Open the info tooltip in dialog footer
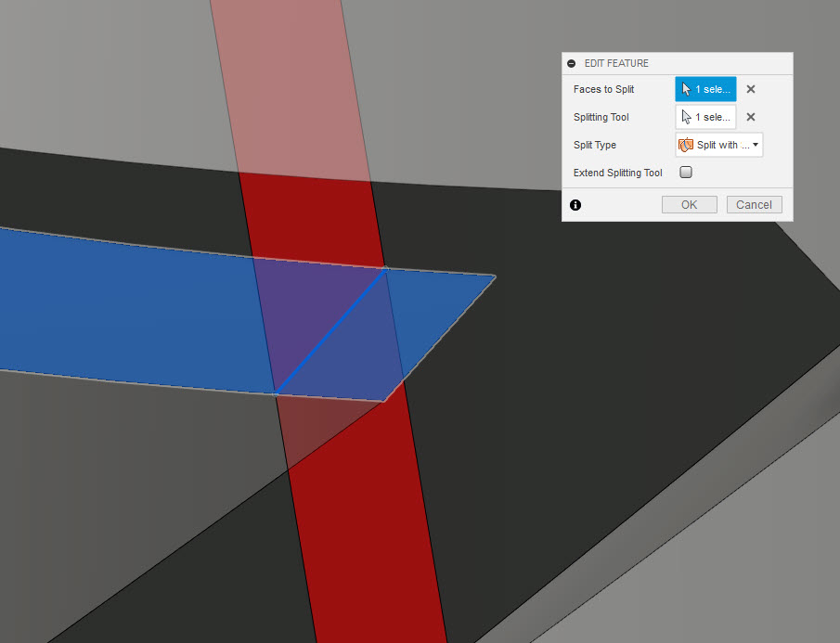Image resolution: width=840 pixels, height=643 pixels. click(575, 204)
